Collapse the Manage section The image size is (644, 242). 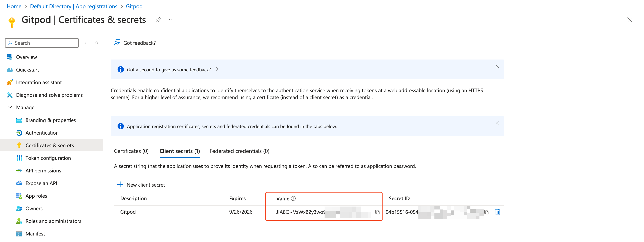click(x=10, y=107)
